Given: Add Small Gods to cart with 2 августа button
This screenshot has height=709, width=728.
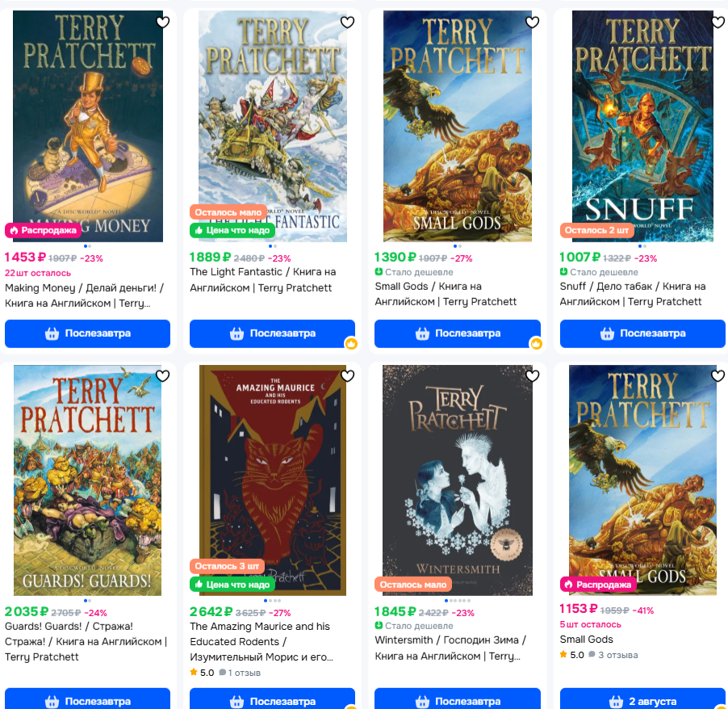Looking at the screenshot, I should pos(642,699).
